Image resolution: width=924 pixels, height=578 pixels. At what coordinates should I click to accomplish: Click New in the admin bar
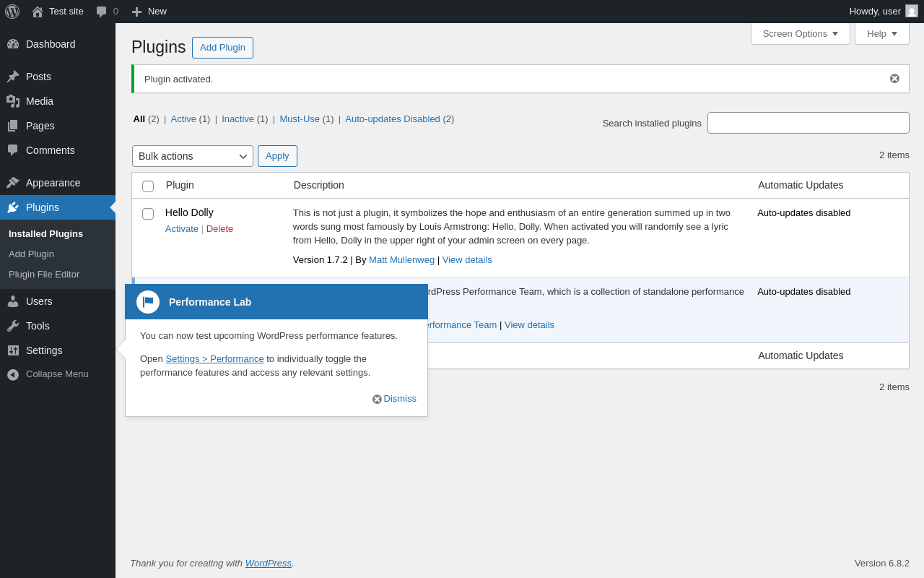click(157, 12)
